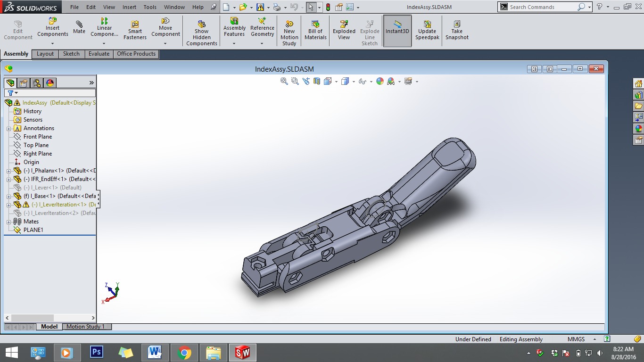644x362 pixels.
Task: Click Update Speedpak
Action: click(x=427, y=31)
